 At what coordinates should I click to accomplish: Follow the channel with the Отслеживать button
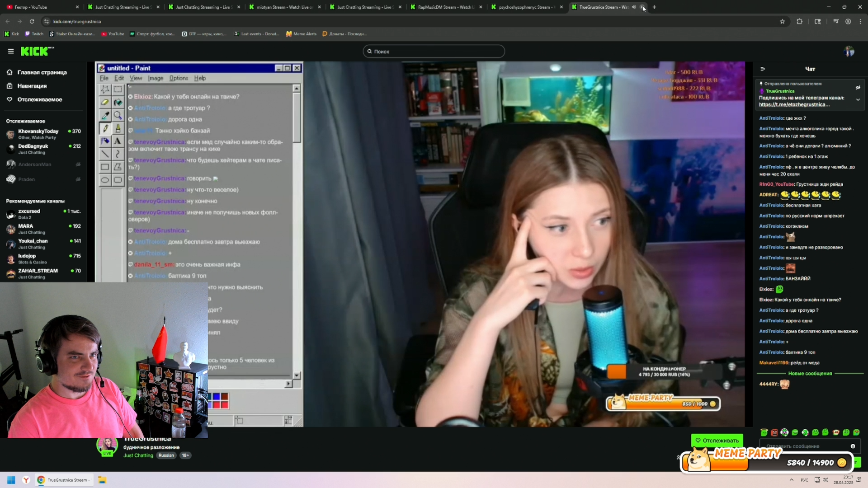tap(717, 441)
